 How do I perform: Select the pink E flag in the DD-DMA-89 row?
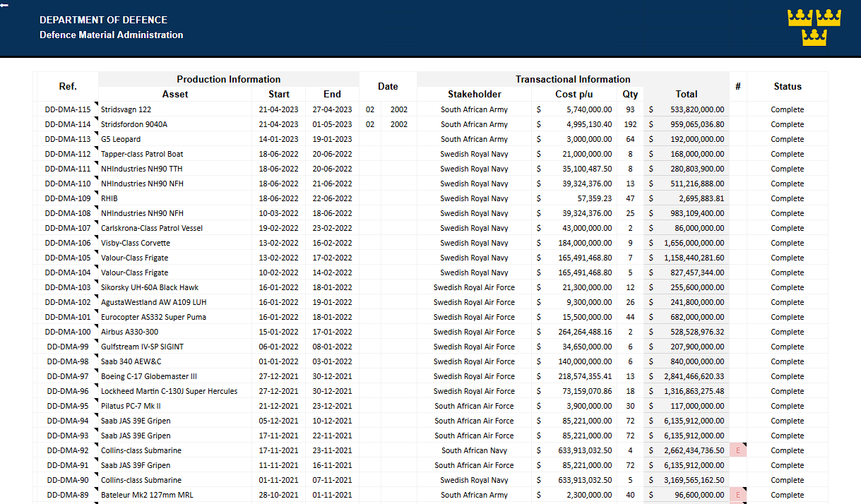(738, 495)
